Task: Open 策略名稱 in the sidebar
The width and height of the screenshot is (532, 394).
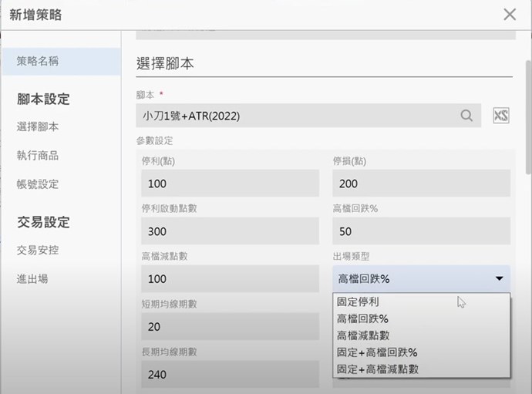Action: point(38,62)
